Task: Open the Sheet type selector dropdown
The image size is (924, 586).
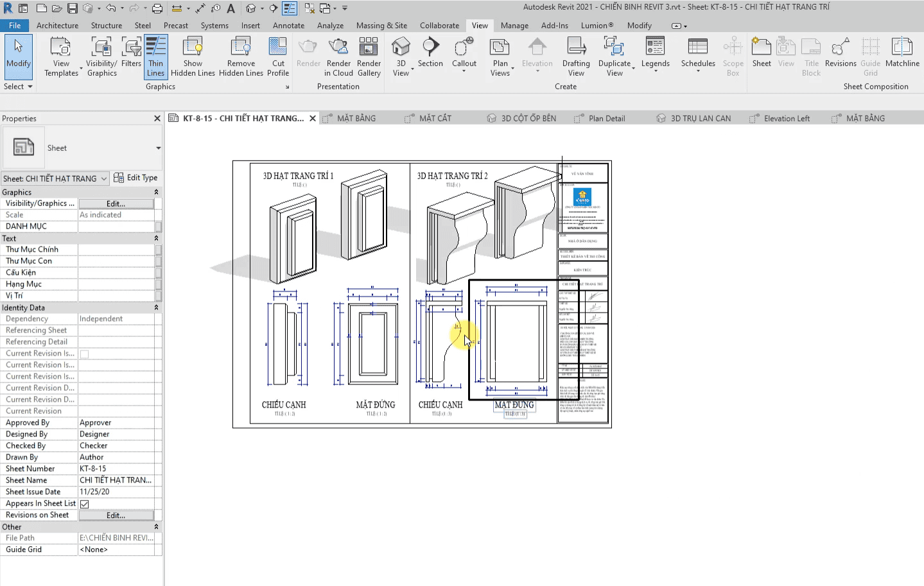Action: pyautogui.click(x=158, y=148)
